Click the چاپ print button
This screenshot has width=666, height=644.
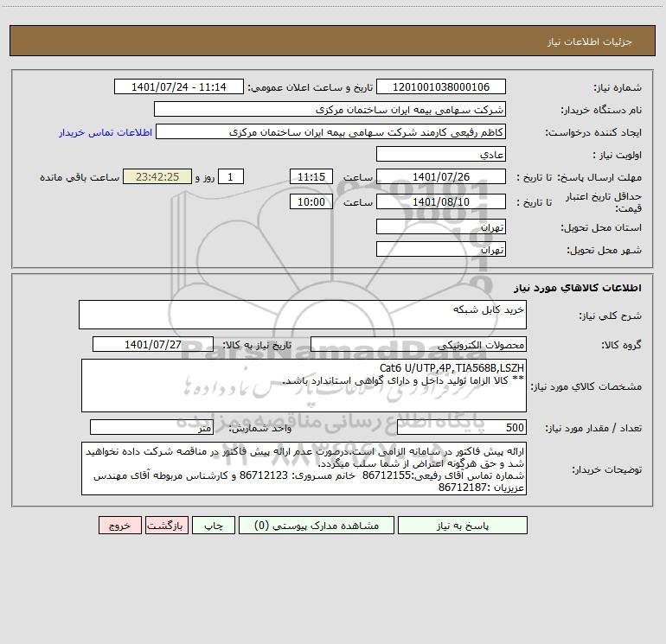tap(214, 526)
